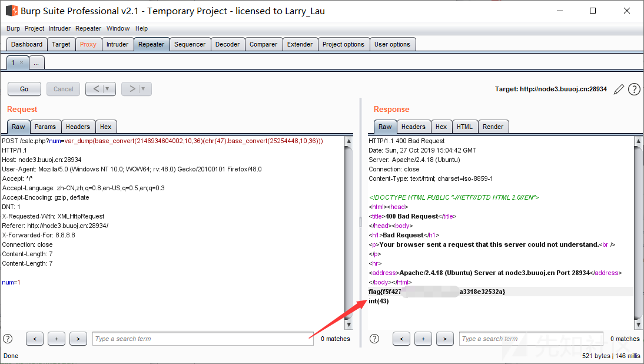The image size is (644, 364).
Task: Open the User options tab
Action: click(392, 44)
